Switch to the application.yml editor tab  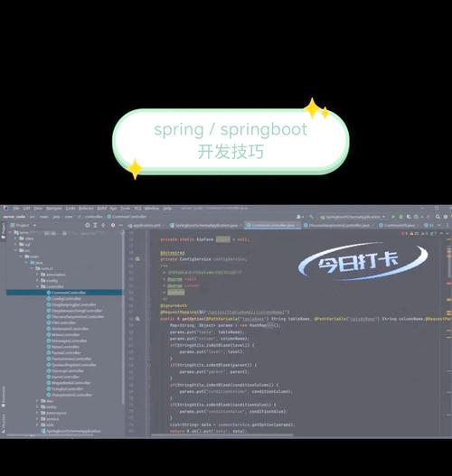tap(146, 226)
